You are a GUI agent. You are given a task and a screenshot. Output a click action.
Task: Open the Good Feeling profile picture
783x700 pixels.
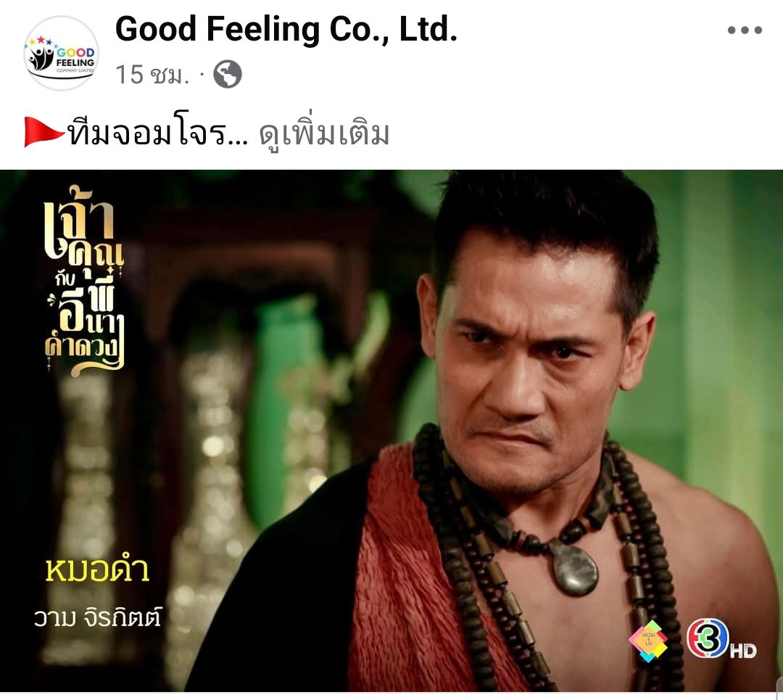[62, 53]
